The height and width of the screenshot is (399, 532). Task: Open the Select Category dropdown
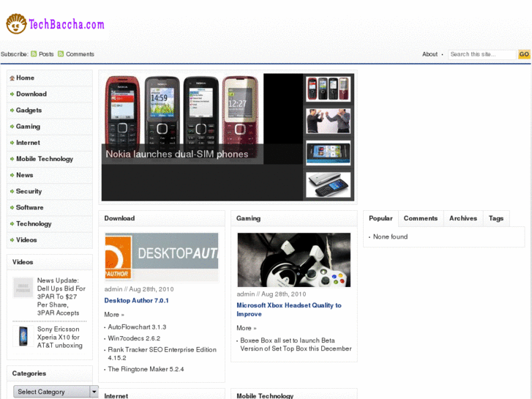[56, 392]
